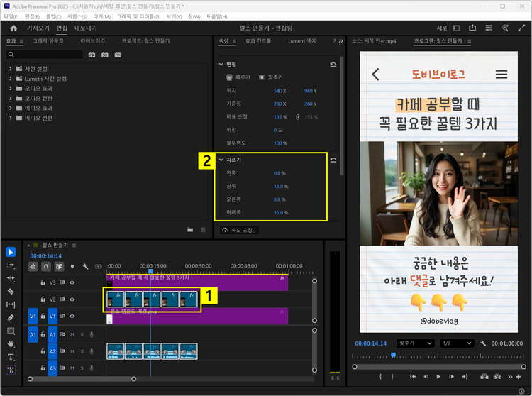Toggle full screen video icon

(x=521, y=28)
